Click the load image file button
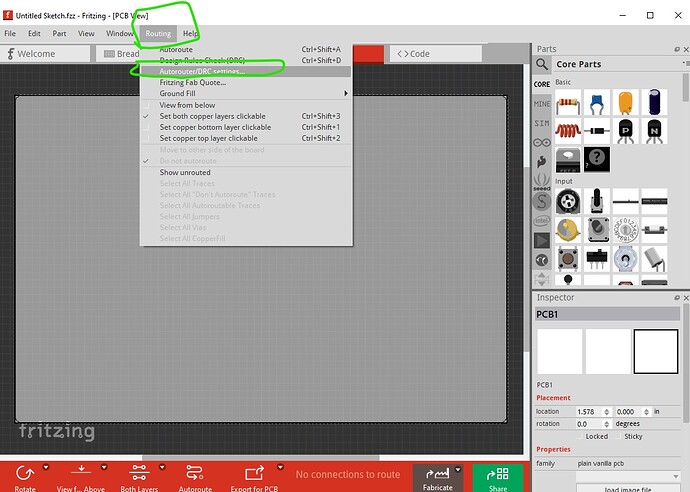690x492 pixels. click(x=628, y=488)
